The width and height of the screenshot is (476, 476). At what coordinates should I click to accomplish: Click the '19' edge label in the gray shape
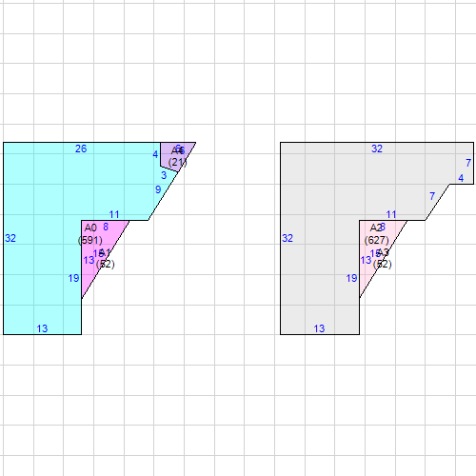pyautogui.click(x=351, y=278)
